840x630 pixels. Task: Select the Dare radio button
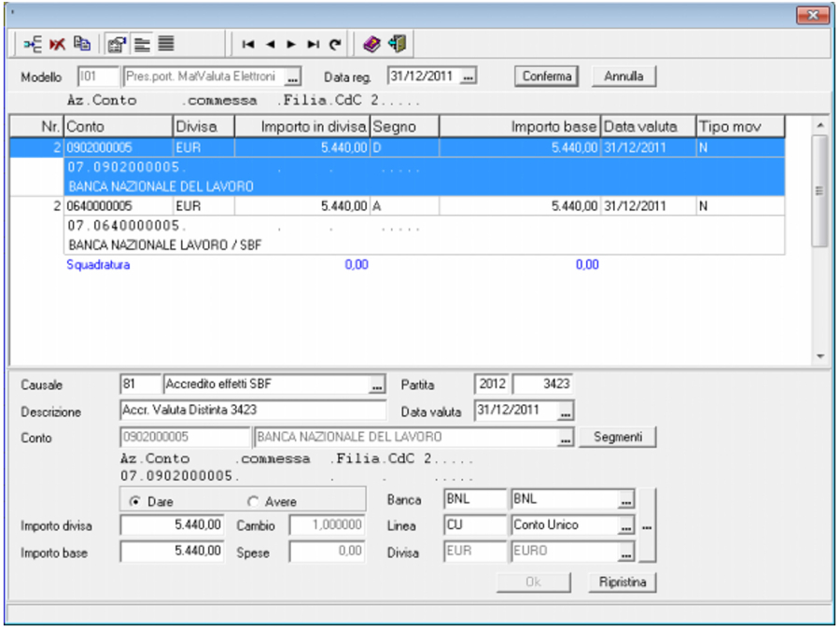pos(136,501)
